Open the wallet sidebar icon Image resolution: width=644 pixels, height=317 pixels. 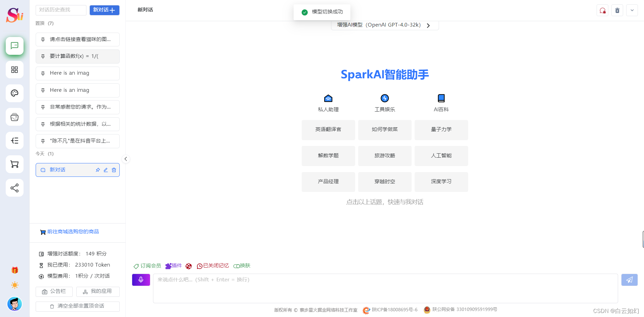click(x=14, y=117)
